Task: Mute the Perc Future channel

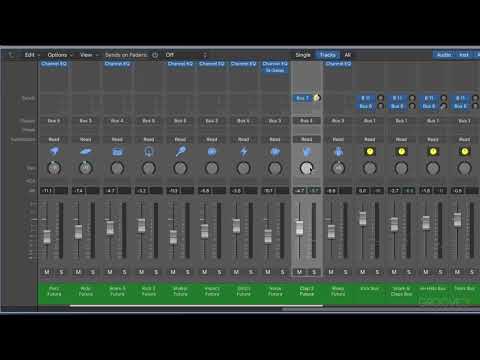Action: click(47, 272)
